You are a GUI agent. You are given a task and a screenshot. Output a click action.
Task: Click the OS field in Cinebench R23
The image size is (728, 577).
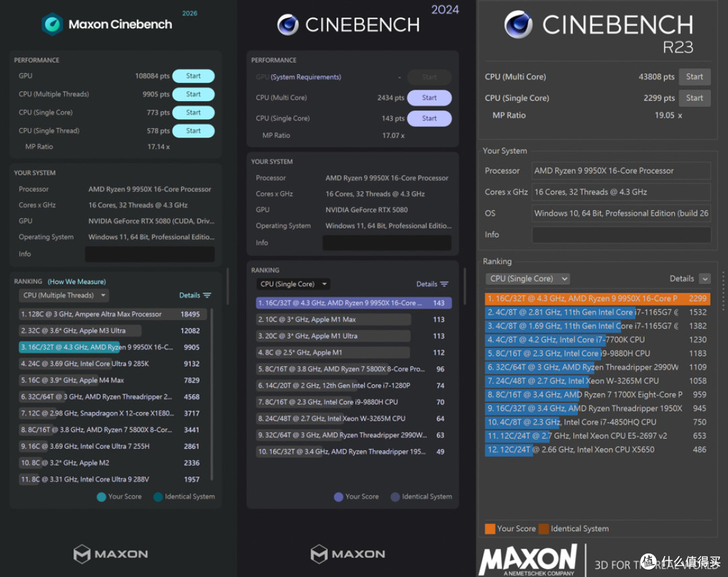click(621, 214)
